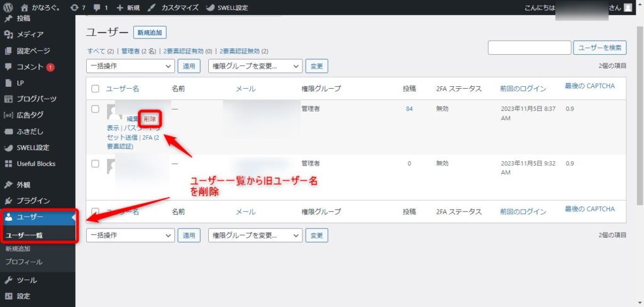
Task: Open Media library from sidebar
Action: pyautogui.click(x=30, y=34)
